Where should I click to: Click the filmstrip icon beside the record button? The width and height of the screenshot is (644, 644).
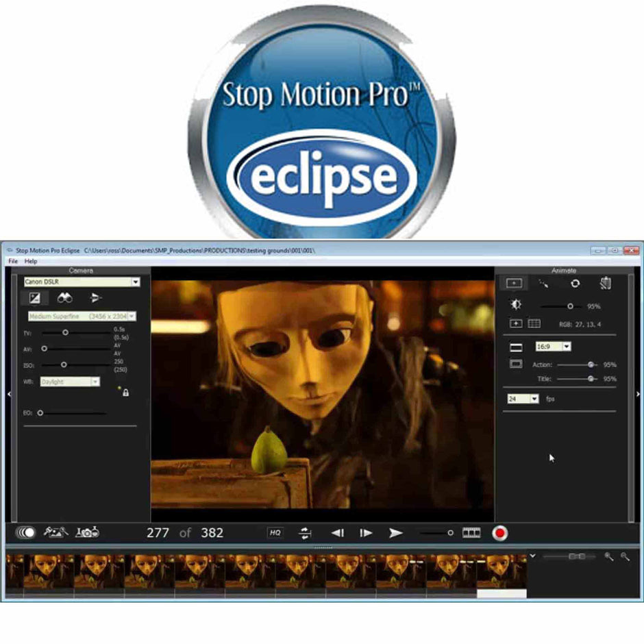[x=471, y=533]
